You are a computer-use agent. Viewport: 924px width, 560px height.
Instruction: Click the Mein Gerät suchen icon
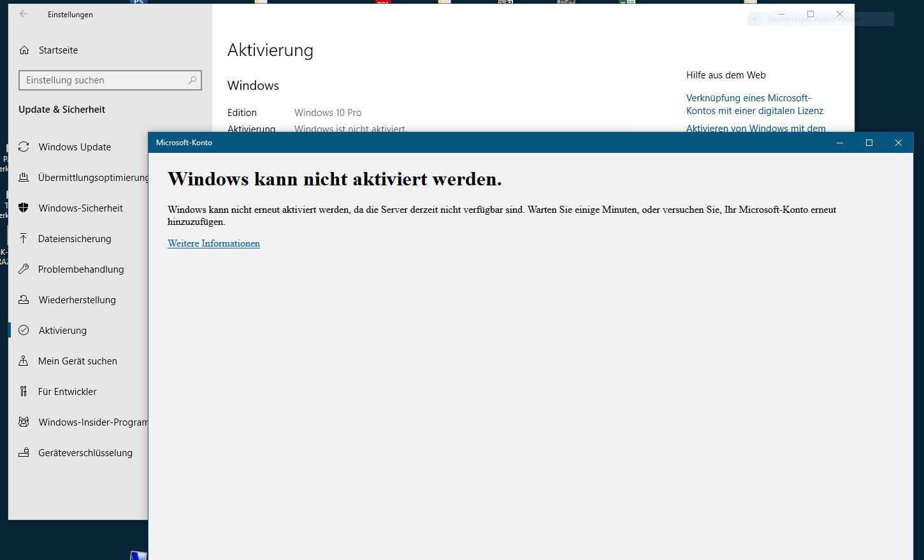tap(24, 361)
